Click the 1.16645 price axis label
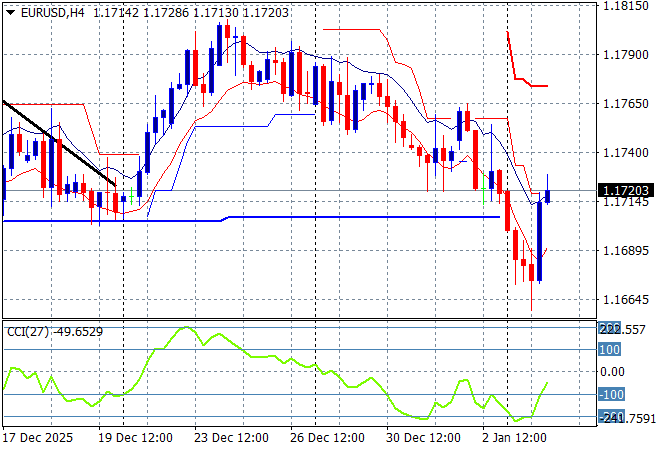 (x=626, y=300)
